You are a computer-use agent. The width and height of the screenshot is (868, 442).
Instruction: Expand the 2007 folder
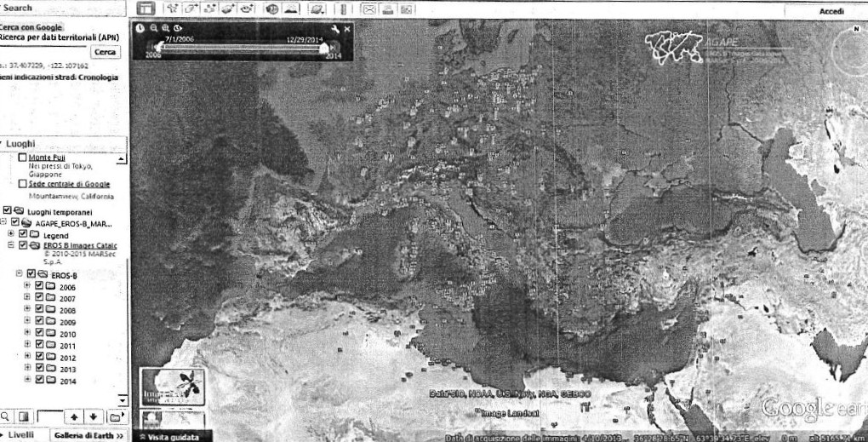point(27,297)
